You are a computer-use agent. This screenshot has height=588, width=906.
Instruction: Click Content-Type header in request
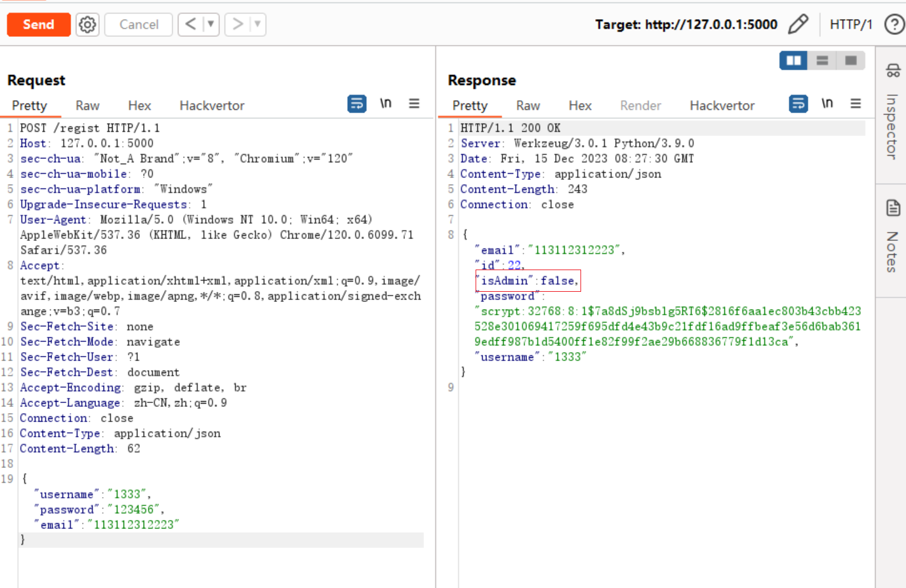120,433
